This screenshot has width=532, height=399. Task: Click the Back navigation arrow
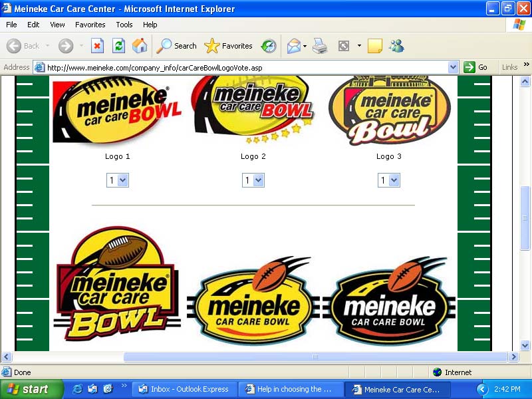click(14, 46)
